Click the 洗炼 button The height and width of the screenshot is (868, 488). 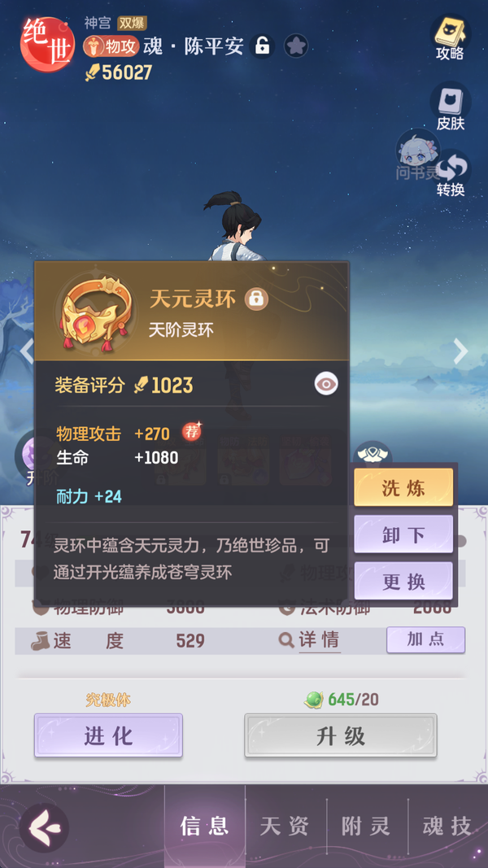pos(403,488)
